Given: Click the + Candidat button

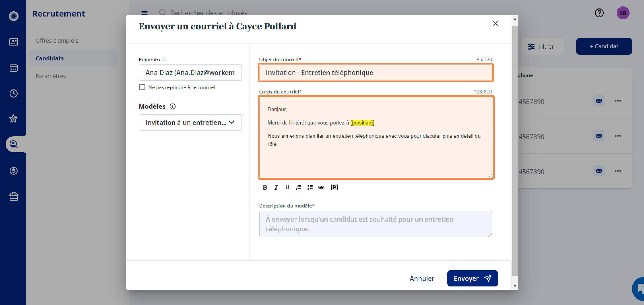Looking at the screenshot, I should [x=604, y=46].
